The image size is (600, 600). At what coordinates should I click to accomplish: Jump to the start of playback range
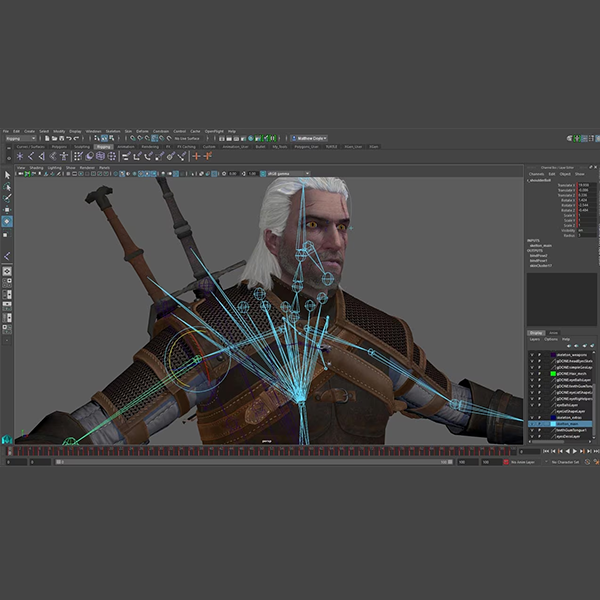point(546,452)
